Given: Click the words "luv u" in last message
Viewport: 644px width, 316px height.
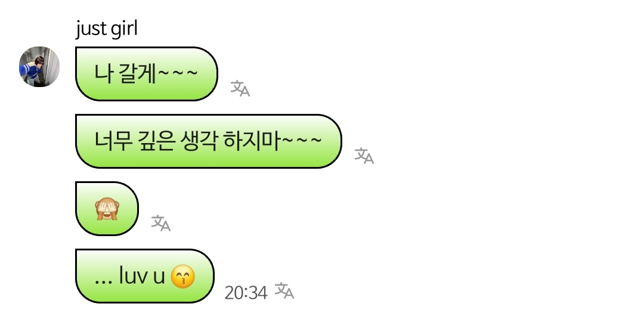Looking at the screenshot, I should pos(142,275).
